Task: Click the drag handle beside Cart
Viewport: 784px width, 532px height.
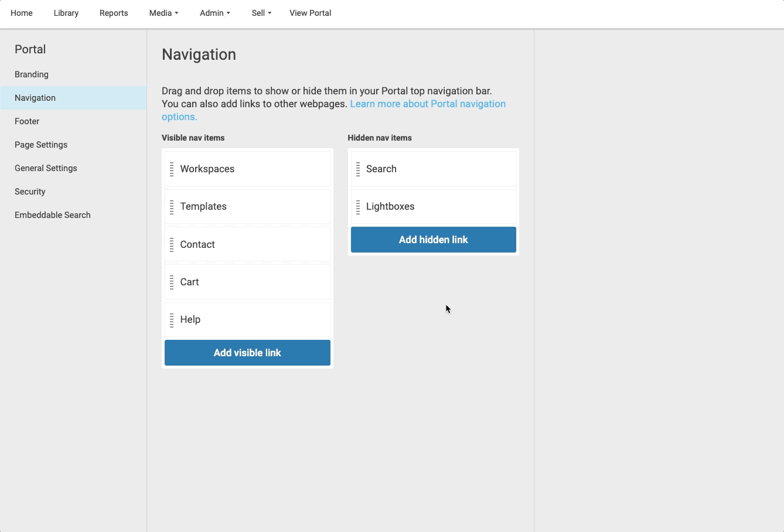Action: click(172, 282)
